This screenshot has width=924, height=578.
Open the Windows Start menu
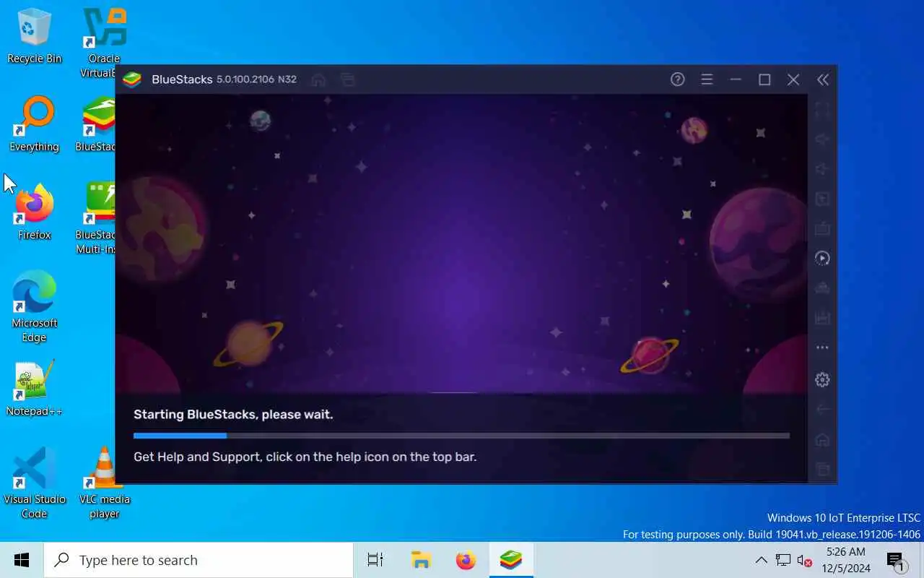pos(22,560)
